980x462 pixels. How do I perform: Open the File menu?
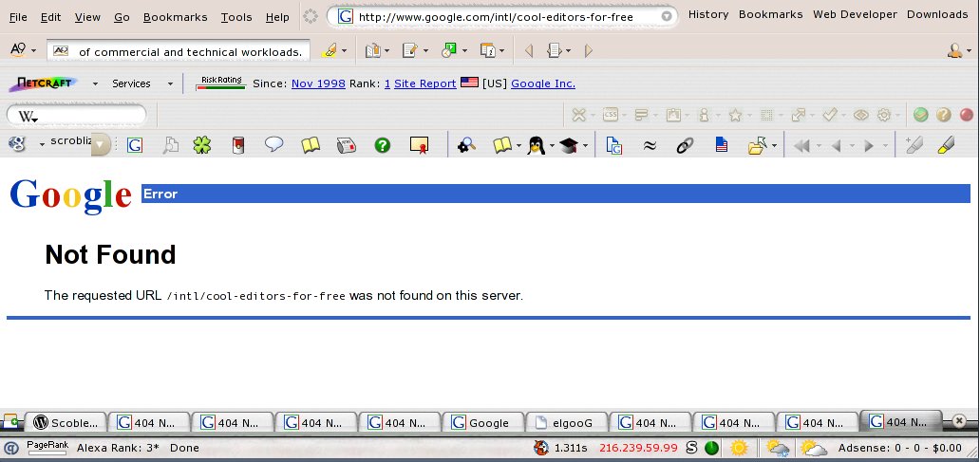[x=18, y=17]
